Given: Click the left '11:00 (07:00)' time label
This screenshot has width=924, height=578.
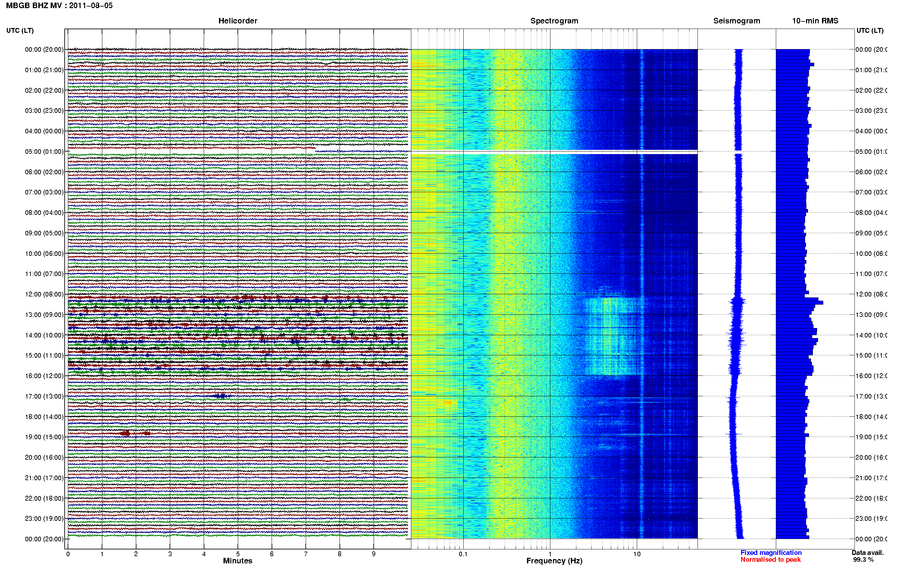Looking at the screenshot, I should pos(44,274).
